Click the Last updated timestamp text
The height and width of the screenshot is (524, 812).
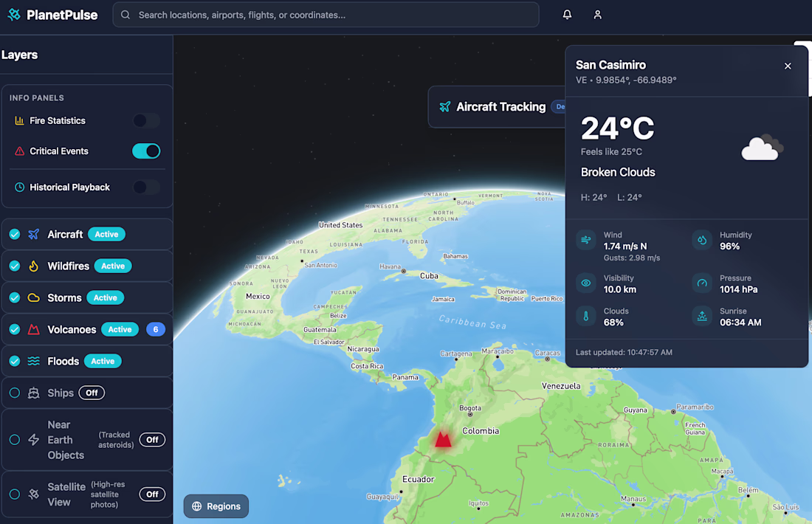point(624,353)
